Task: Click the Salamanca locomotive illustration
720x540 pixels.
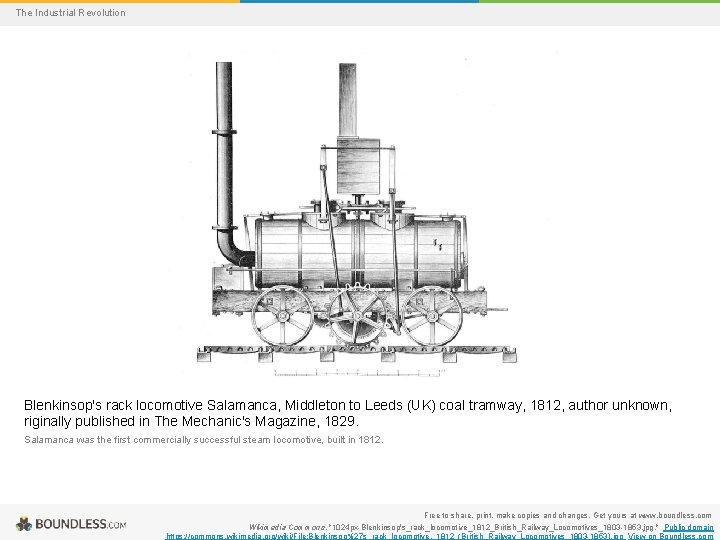Action: [x=357, y=219]
